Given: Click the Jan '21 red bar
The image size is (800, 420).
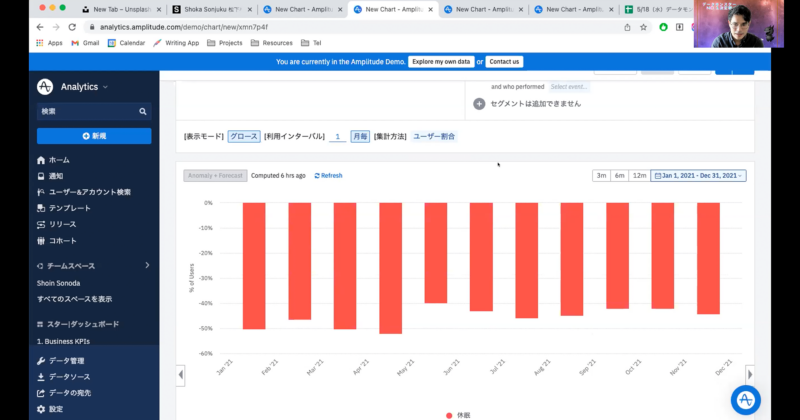Looking at the screenshot, I should point(254,266).
